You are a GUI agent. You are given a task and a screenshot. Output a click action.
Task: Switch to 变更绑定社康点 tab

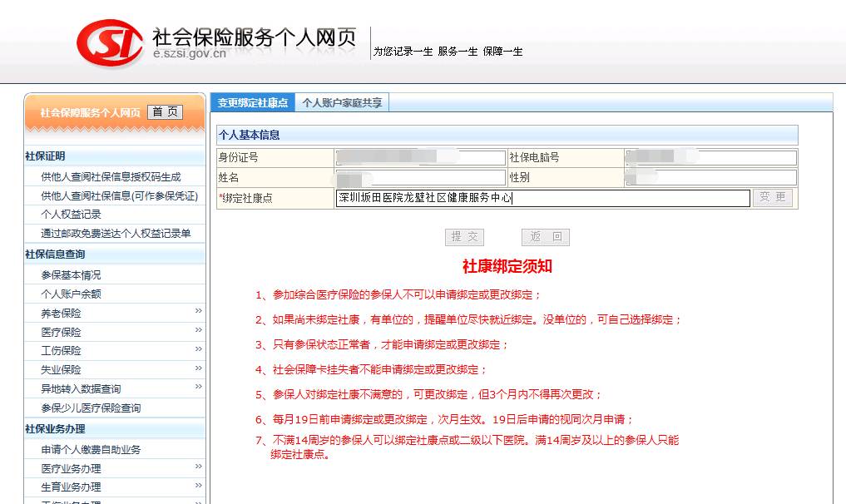(252, 102)
